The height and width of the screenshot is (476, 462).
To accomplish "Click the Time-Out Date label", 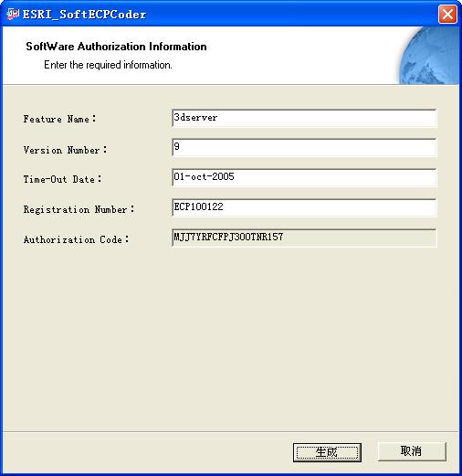I will 62,179.
